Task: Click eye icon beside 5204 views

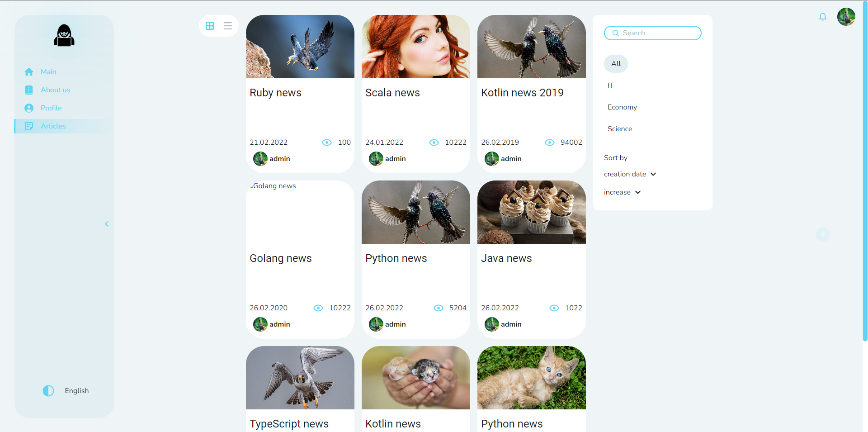Action: tap(439, 308)
